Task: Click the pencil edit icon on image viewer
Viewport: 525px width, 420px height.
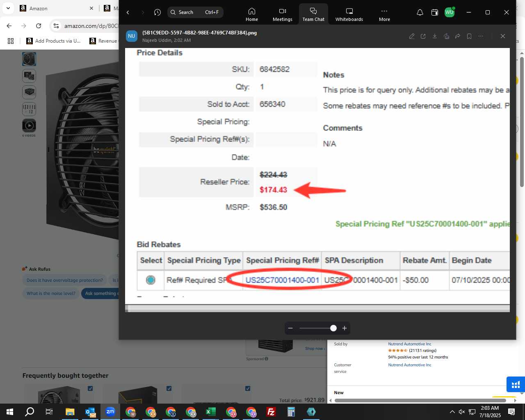Action: [412, 36]
